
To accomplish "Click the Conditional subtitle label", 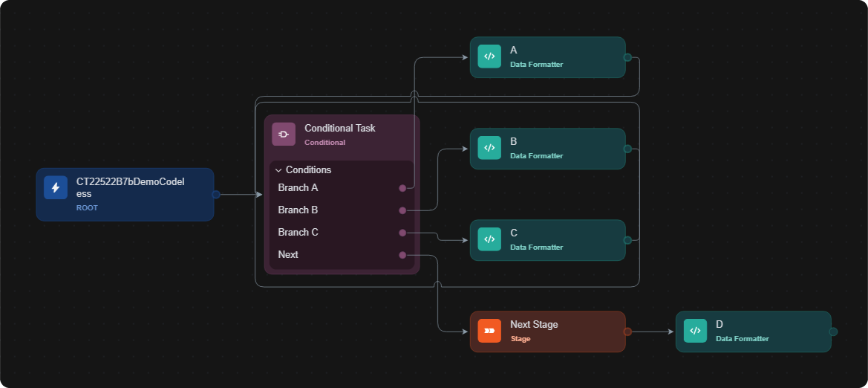I will [325, 143].
